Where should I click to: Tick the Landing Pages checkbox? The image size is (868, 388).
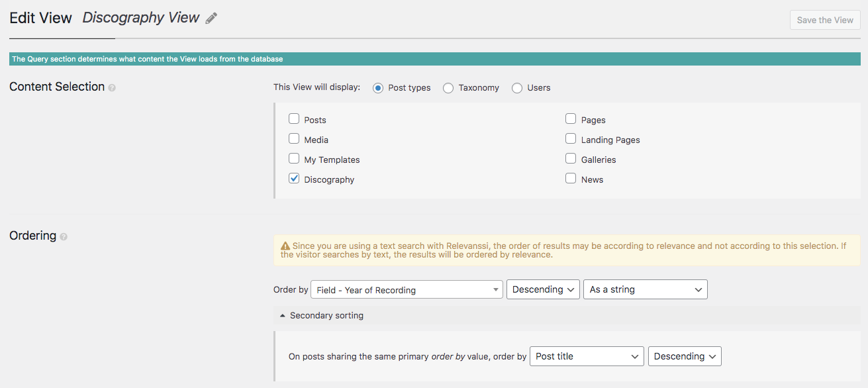pyautogui.click(x=571, y=139)
